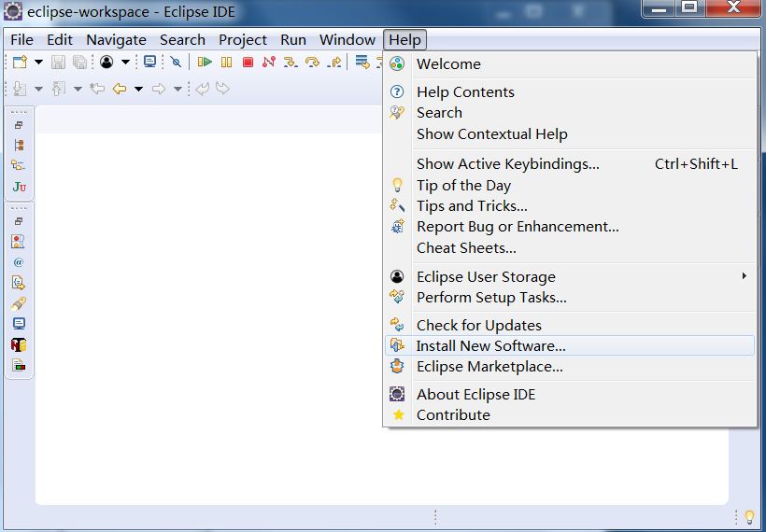Open the Window menu

click(x=348, y=39)
